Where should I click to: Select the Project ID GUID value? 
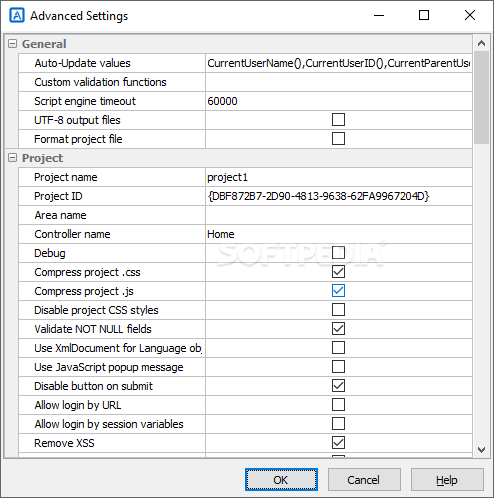tap(339, 196)
